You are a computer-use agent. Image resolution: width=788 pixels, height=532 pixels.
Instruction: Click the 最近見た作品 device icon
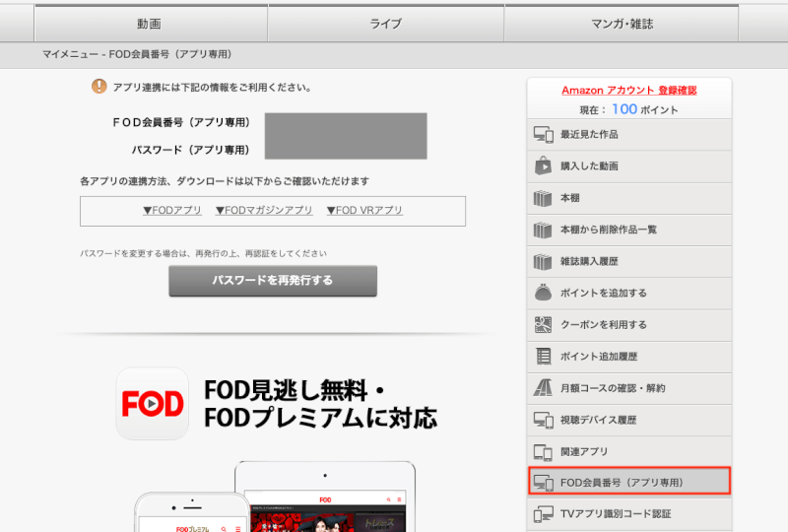click(x=544, y=134)
